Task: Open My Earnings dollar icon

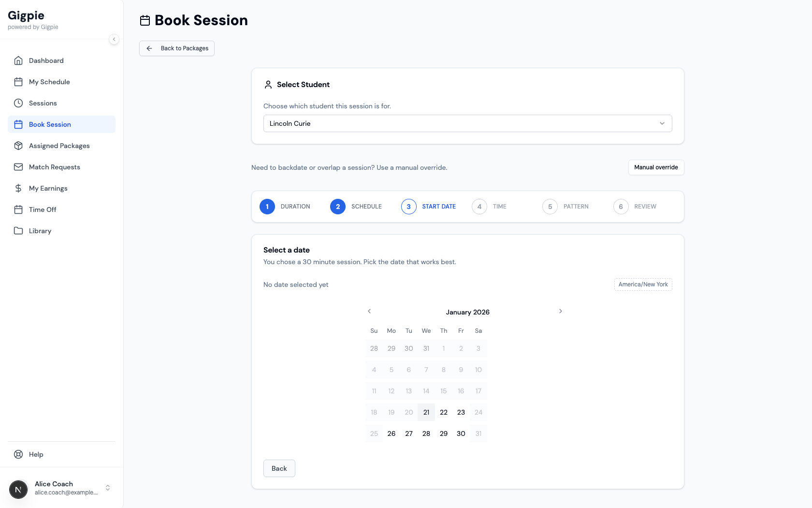Action: point(18,188)
